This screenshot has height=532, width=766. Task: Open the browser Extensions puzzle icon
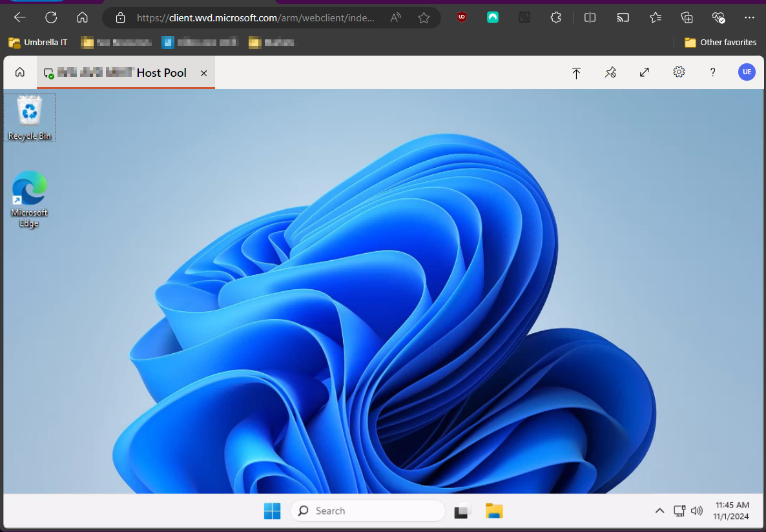[x=555, y=17]
